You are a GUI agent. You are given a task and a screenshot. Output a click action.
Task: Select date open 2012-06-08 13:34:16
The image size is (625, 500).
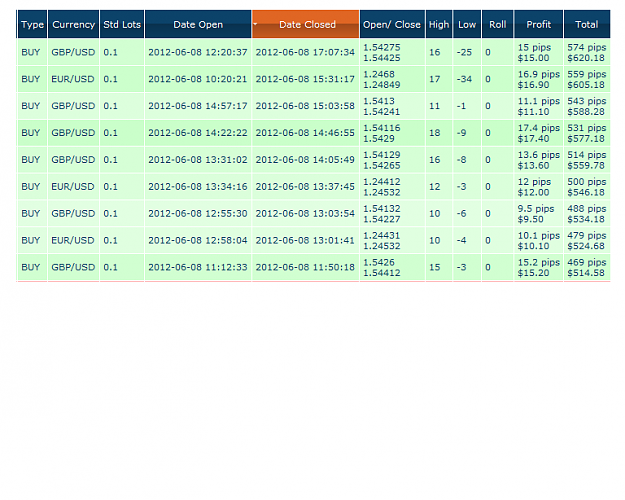click(x=198, y=187)
